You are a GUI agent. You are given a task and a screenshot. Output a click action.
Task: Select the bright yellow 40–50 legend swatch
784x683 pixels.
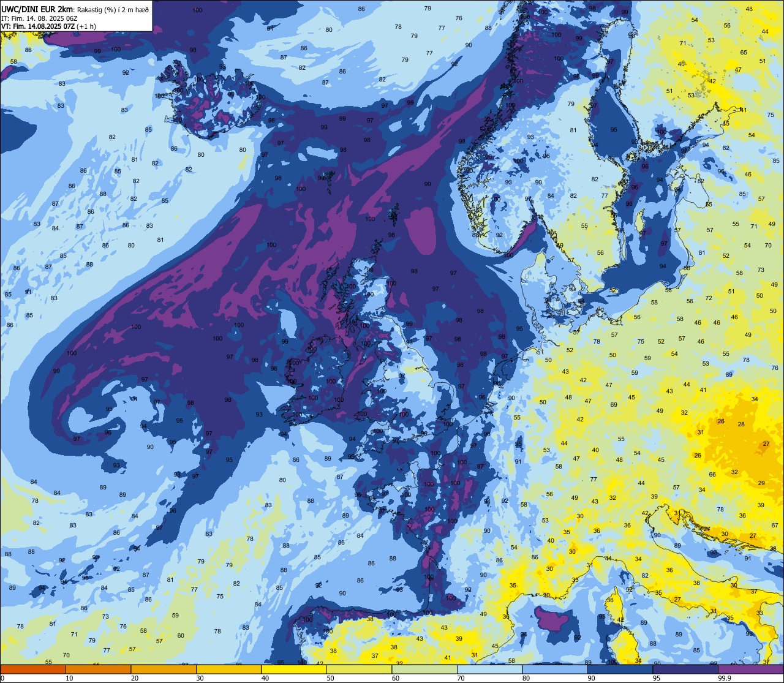point(294,669)
